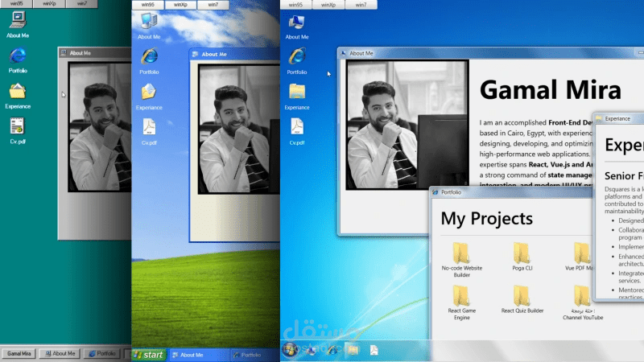Open Experiance folder icon on Win7 desktop
644x362 pixels.
point(297,97)
